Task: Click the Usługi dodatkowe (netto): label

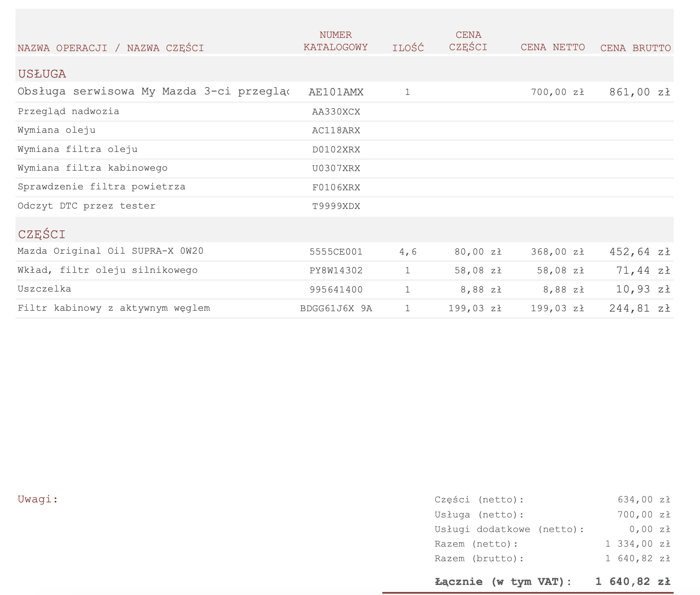Action: 509,529
